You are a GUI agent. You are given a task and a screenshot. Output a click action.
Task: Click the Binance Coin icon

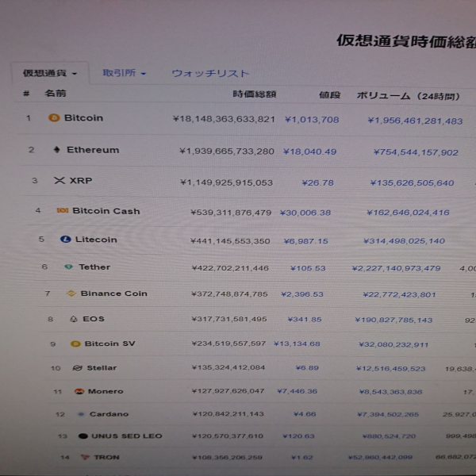pos(71,294)
